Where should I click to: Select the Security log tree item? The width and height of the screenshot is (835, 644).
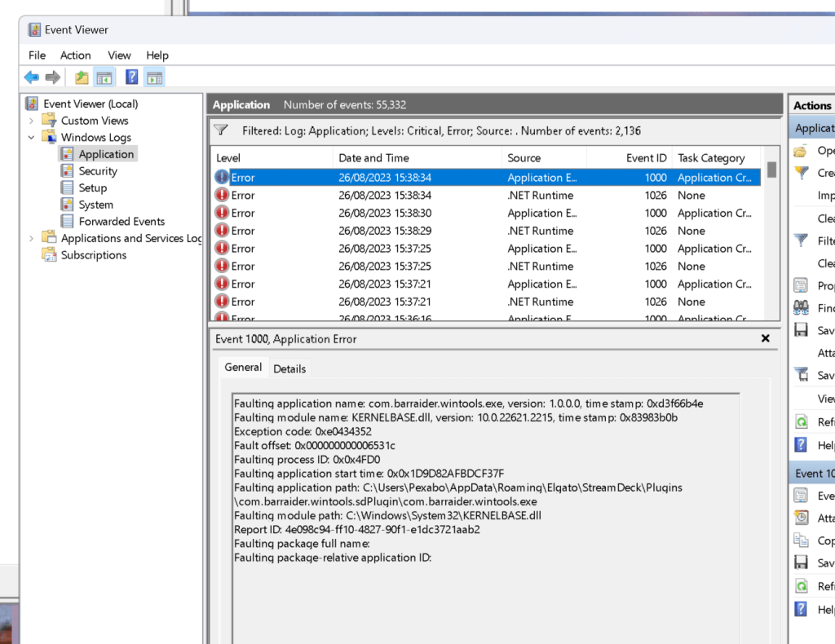coord(98,171)
